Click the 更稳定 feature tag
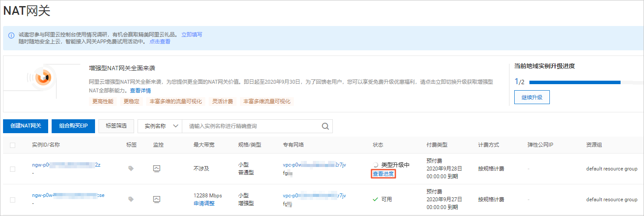Image resolution: width=644 pixels, height=216 pixels. click(x=131, y=101)
